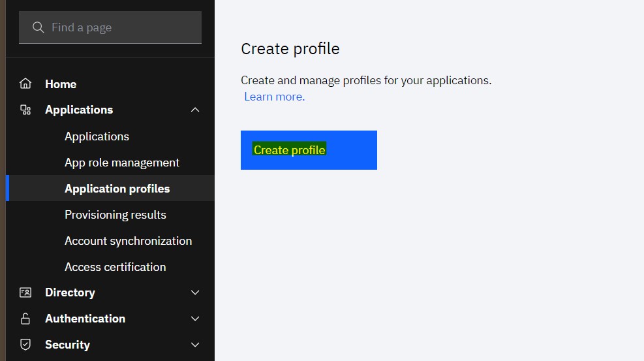The image size is (644, 361).
Task: Click the Home house icon
Action: pos(25,84)
